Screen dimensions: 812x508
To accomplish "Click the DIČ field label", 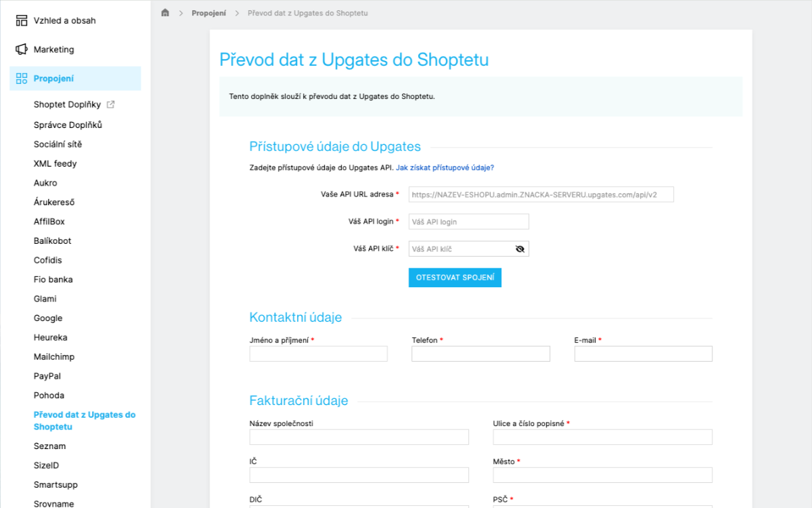I will pyautogui.click(x=256, y=499).
